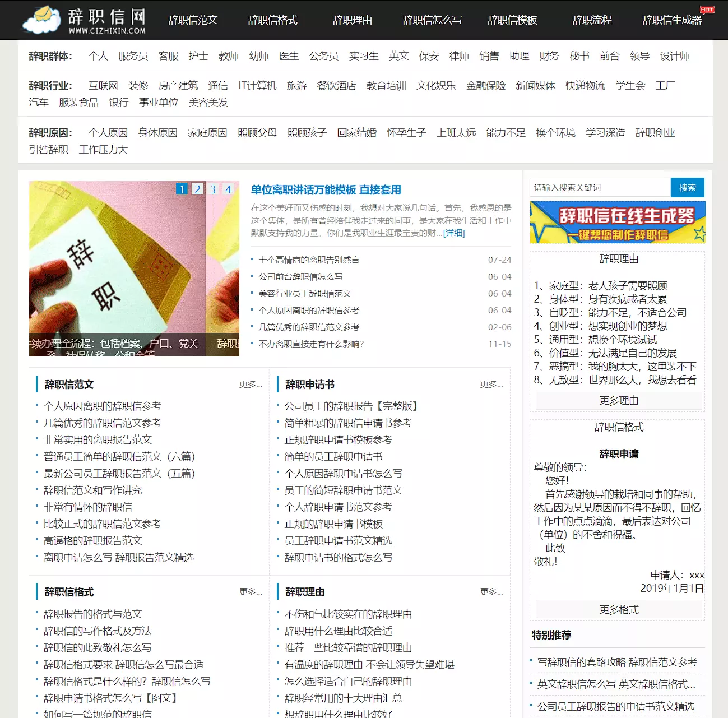
Task: Click the 更多理由 button in sidebar
Action: (619, 401)
